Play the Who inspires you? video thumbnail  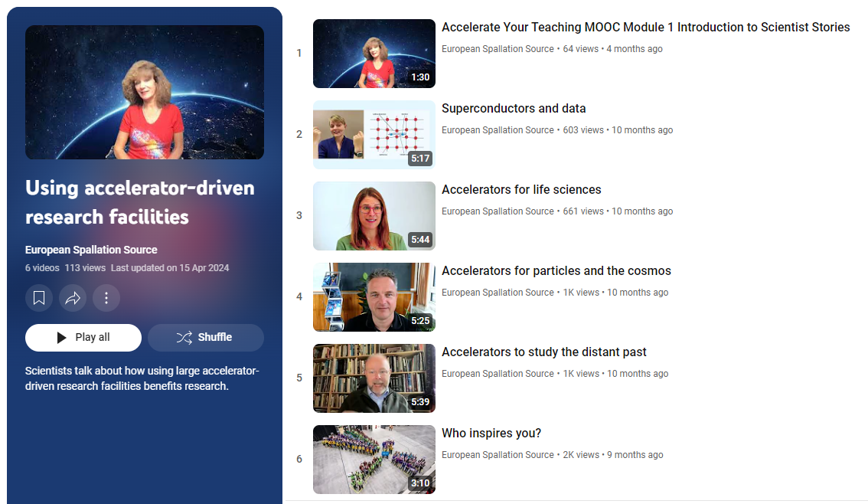click(374, 460)
